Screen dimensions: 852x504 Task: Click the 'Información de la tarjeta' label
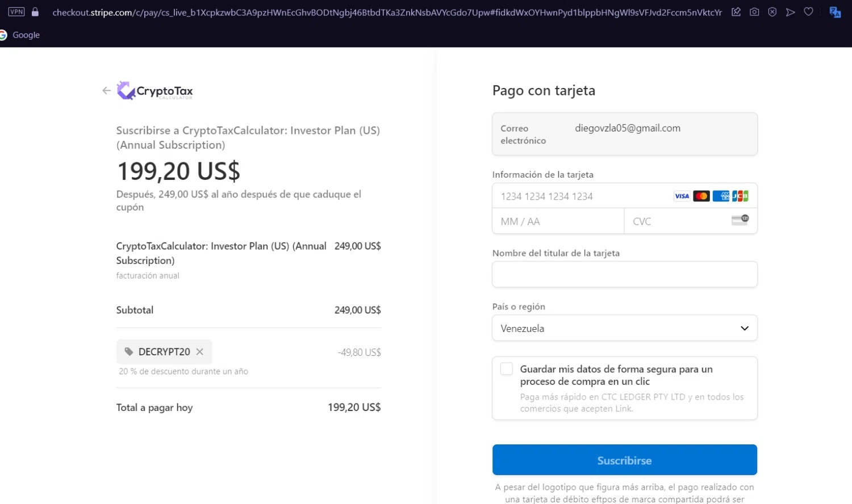coord(543,175)
